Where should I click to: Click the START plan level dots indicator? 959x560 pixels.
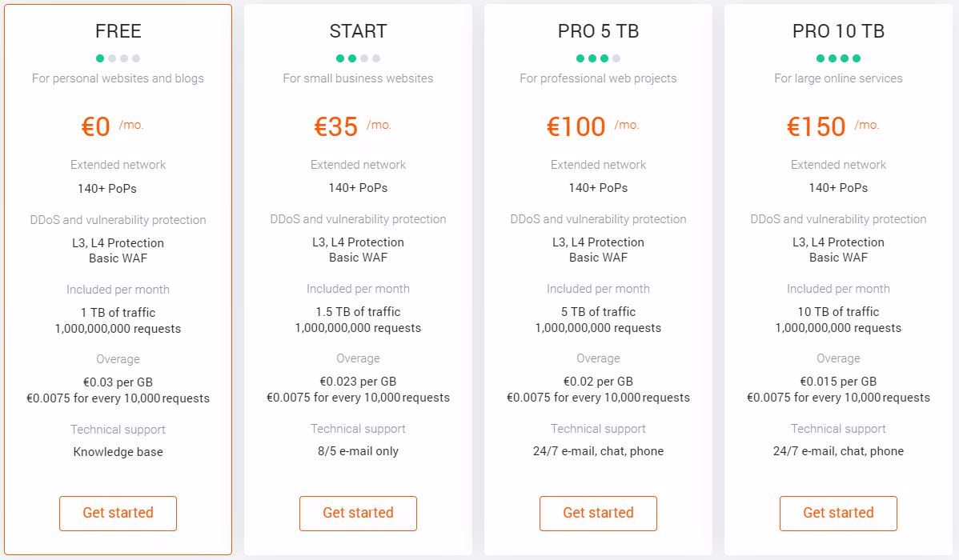coord(358,58)
